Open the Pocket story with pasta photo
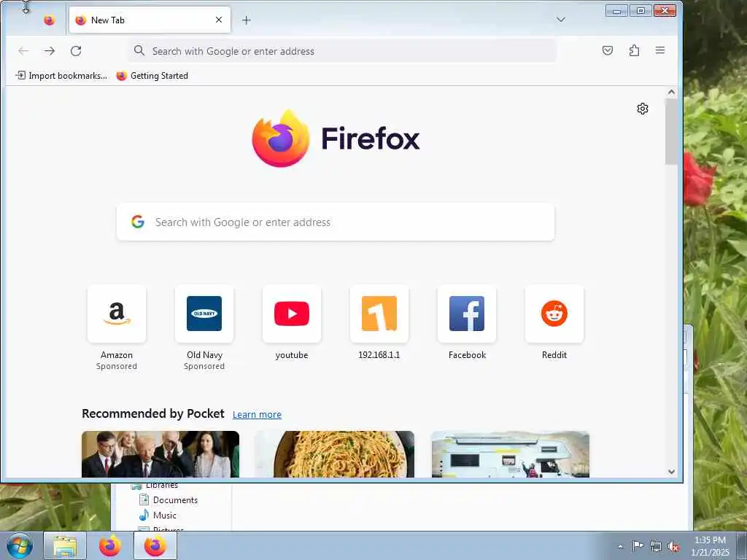Screen dimensions: 747x560 point(334,454)
